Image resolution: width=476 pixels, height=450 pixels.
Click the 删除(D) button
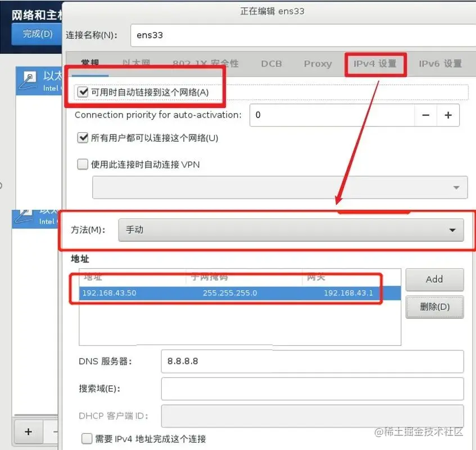coord(434,307)
